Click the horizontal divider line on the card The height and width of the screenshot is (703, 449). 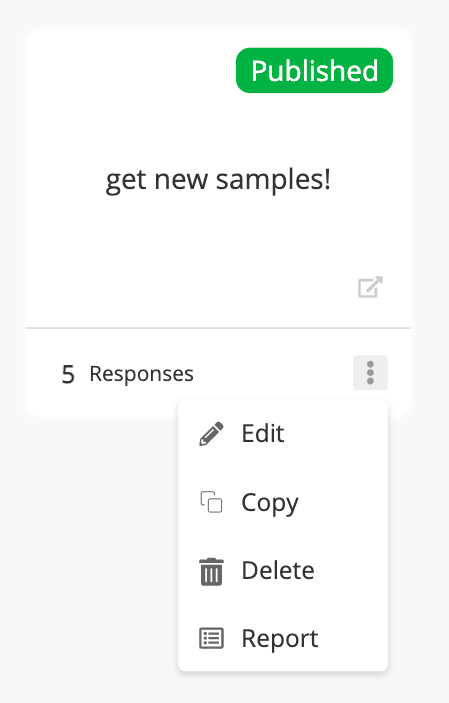(218, 328)
